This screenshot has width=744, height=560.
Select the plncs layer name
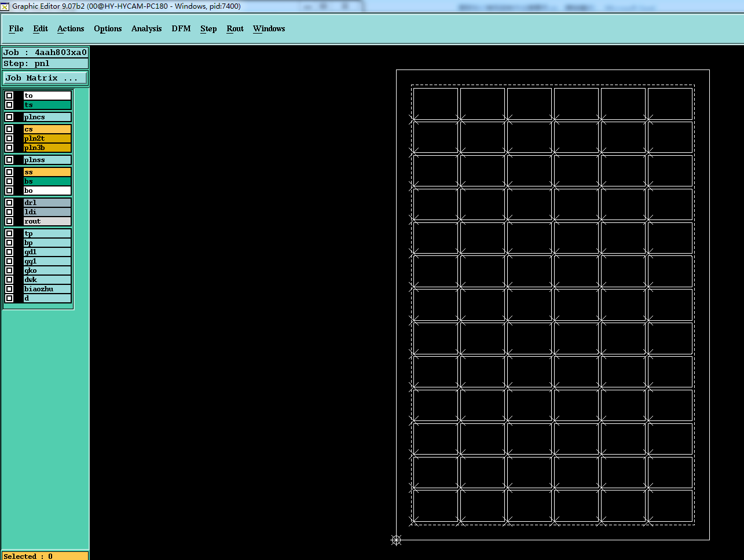click(x=47, y=117)
